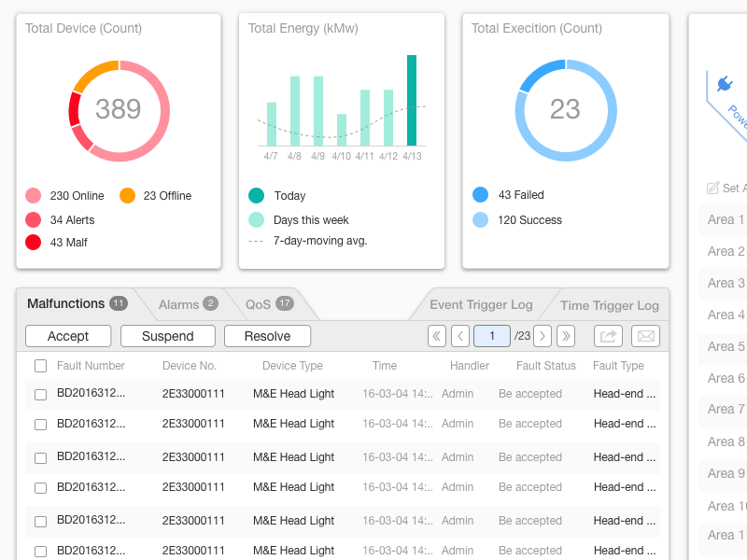This screenshot has height=560, width=747.
Task: Click the red 43 Malf legend swatch
Action: [x=34, y=242]
